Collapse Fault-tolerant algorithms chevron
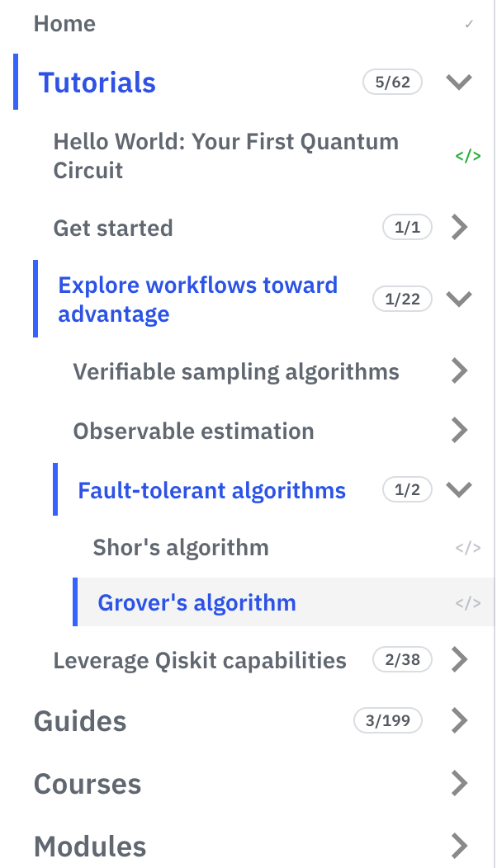497x868 pixels. point(459,489)
